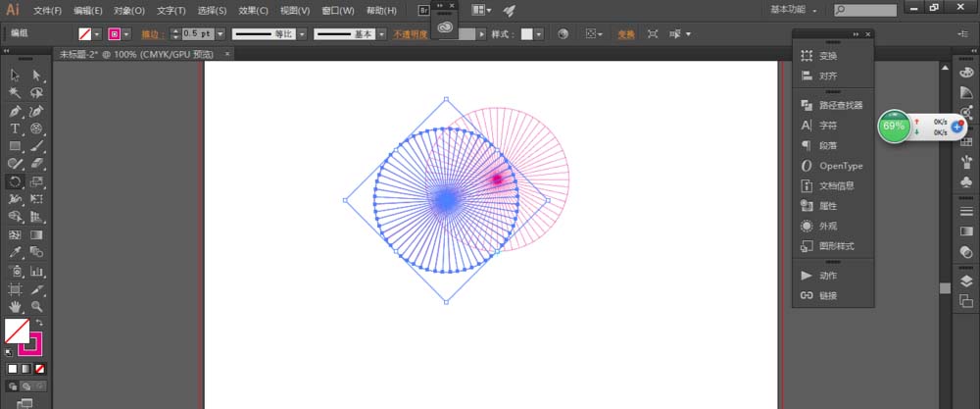980x409 pixels.
Task: Click the Creative Cloud libraries icon
Action: (444, 26)
